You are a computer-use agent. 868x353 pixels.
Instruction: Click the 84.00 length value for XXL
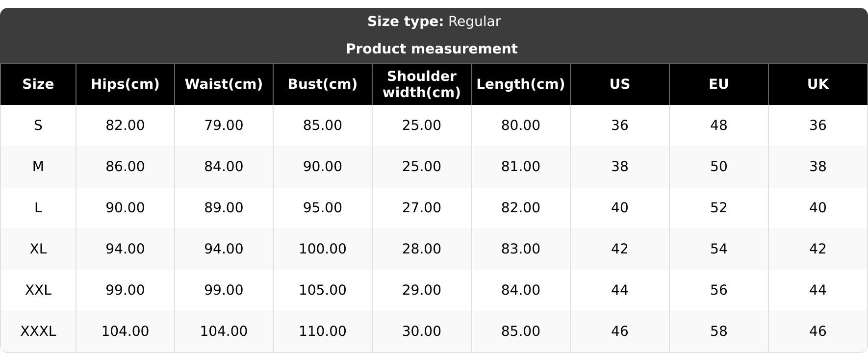pos(520,290)
